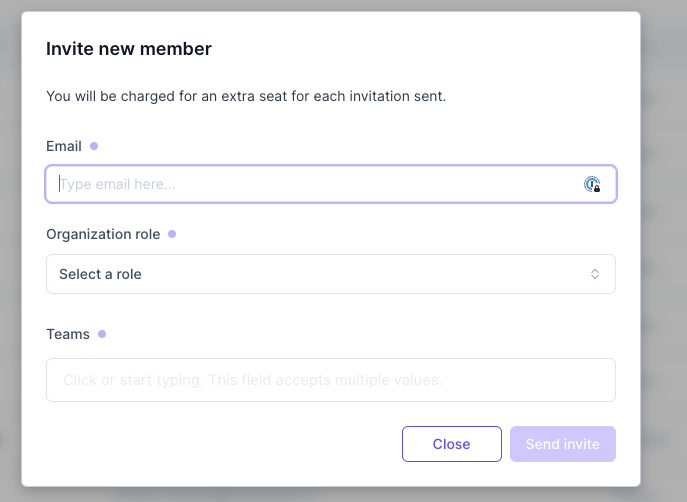The width and height of the screenshot is (687, 502).
Task: Click the purple dot beside Email label
Action: [94, 146]
